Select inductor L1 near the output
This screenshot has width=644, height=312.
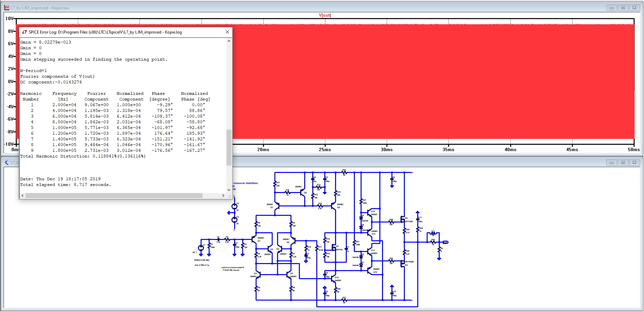click(433, 233)
